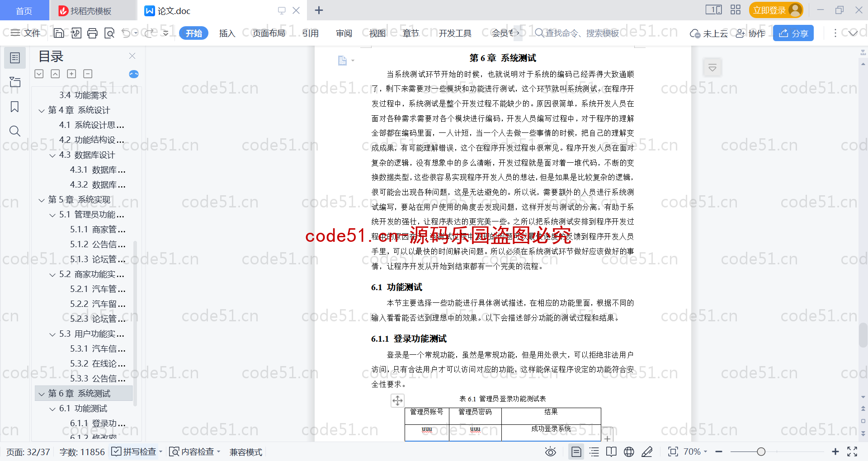Click the page document icon beside chapter heading
This screenshot has height=461, width=868.
point(343,61)
